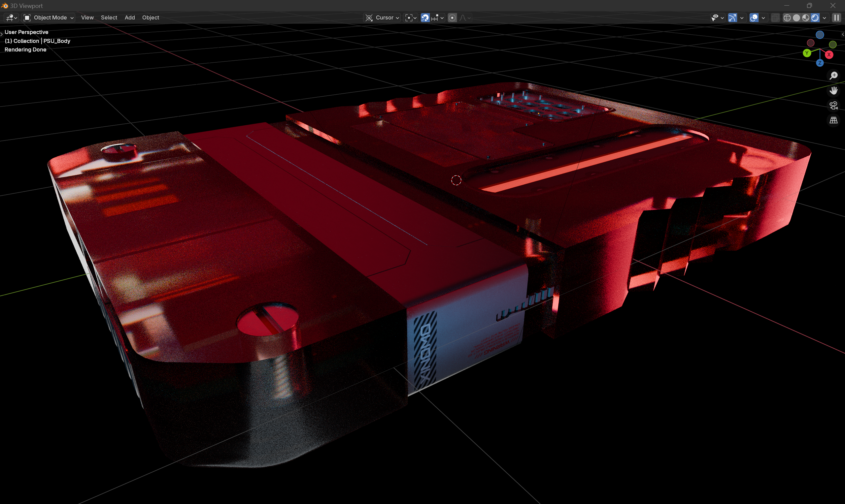Open the editor type selector
This screenshot has width=845, height=504.
coord(11,18)
